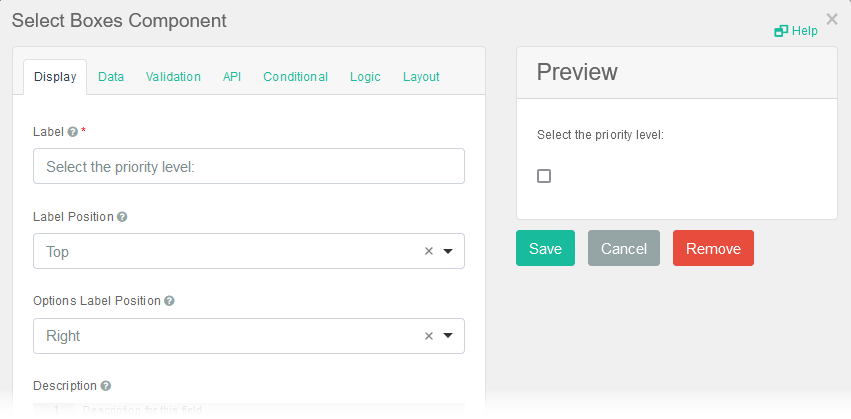Close the Select Boxes Component dialog
The image size is (851, 419).
pyautogui.click(x=831, y=18)
